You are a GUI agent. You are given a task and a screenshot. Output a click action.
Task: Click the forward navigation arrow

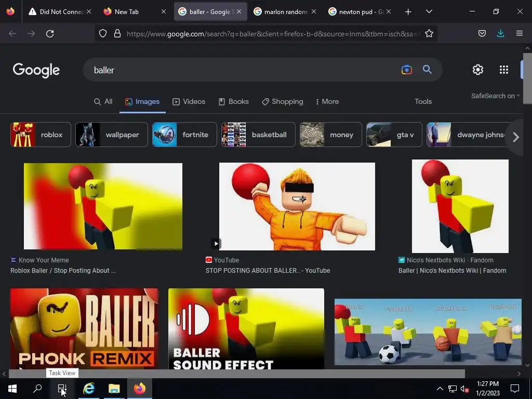click(31, 34)
